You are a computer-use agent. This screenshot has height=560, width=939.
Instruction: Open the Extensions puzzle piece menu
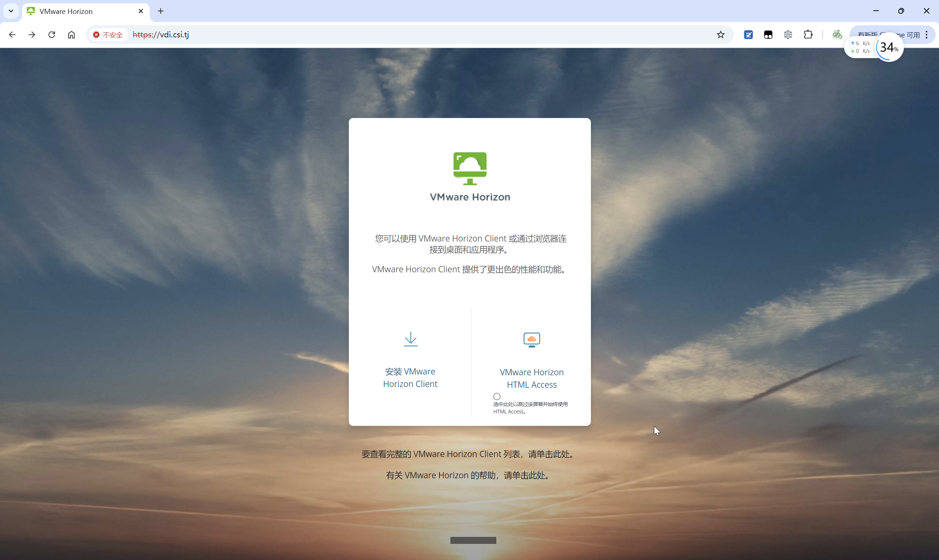(808, 35)
